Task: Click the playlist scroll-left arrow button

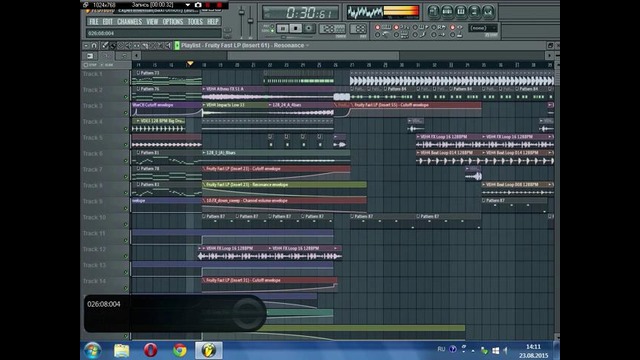Action: pyautogui.click(x=137, y=56)
